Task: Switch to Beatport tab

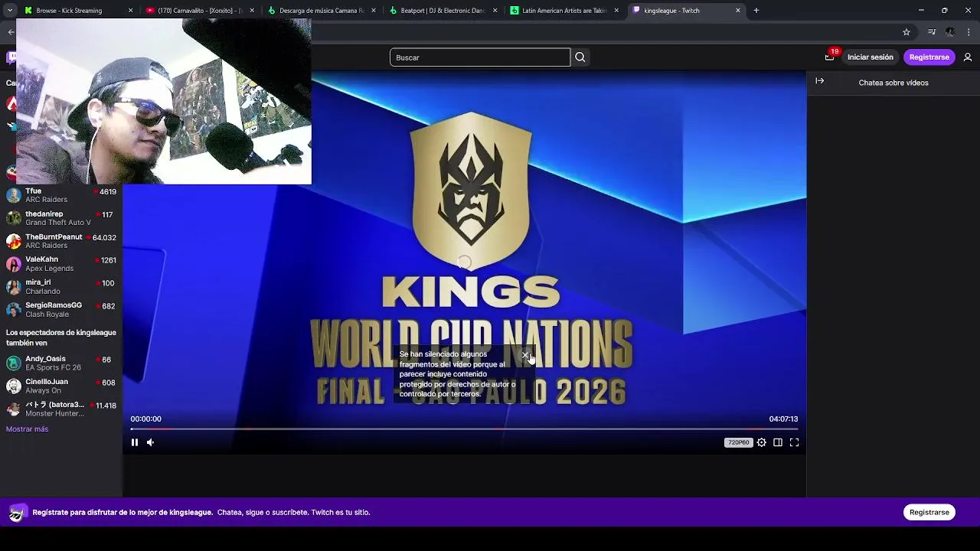Action: [443, 11]
